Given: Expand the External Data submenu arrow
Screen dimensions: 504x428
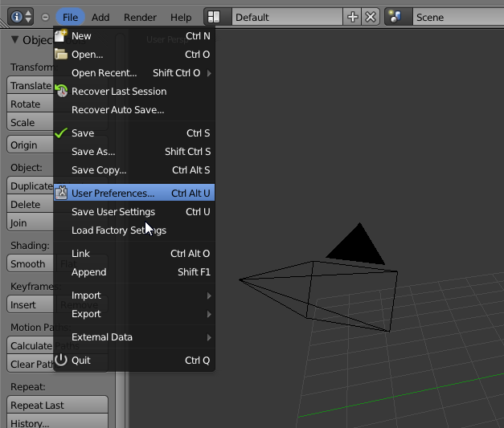Looking at the screenshot, I should 209,337.
